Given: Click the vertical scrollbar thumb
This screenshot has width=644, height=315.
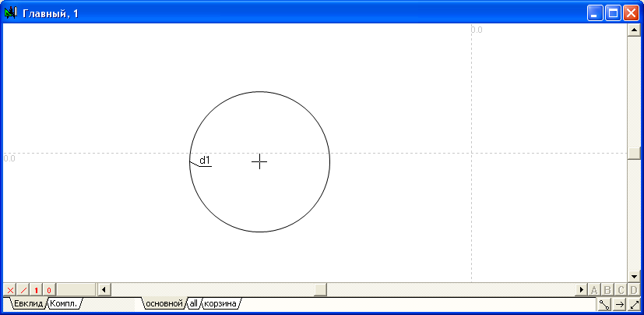Looking at the screenshot, I should tap(634, 154).
